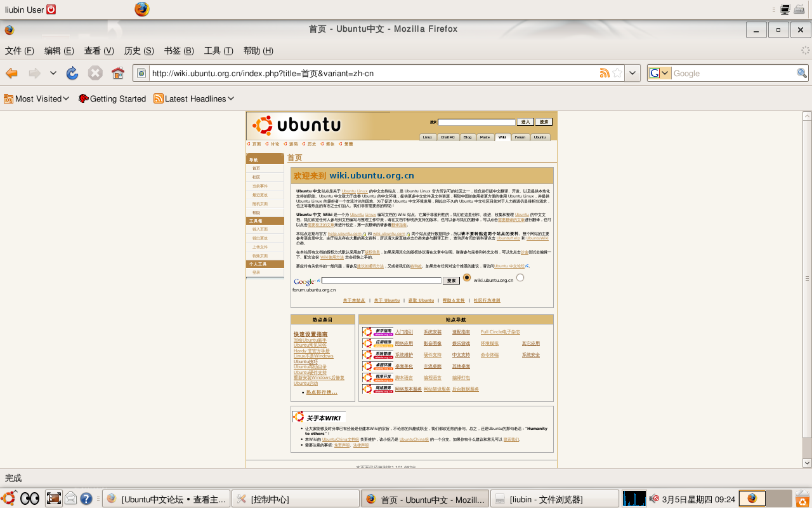Open the Ubuntu main menu icon in bottom panel
Viewport: 812px width, 508px height.
pos(9,498)
